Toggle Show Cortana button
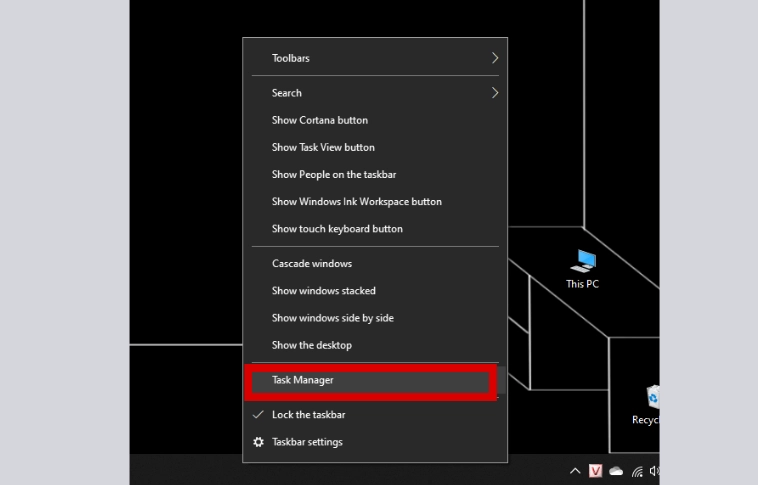Image resolution: width=758 pixels, height=485 pixels. [x=375, y=120]
